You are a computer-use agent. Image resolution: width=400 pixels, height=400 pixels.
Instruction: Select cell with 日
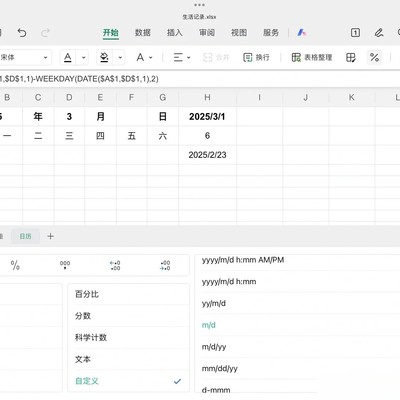click(163, 116)
